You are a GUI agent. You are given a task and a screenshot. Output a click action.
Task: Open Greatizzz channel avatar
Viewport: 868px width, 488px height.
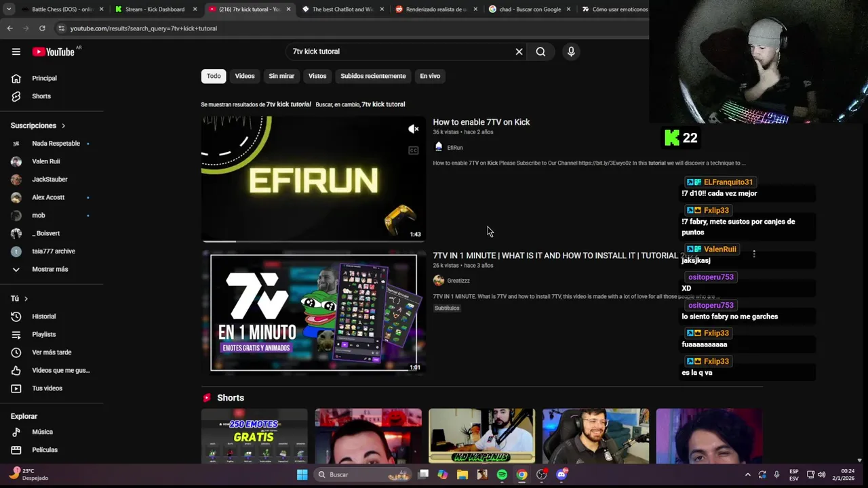439,281
